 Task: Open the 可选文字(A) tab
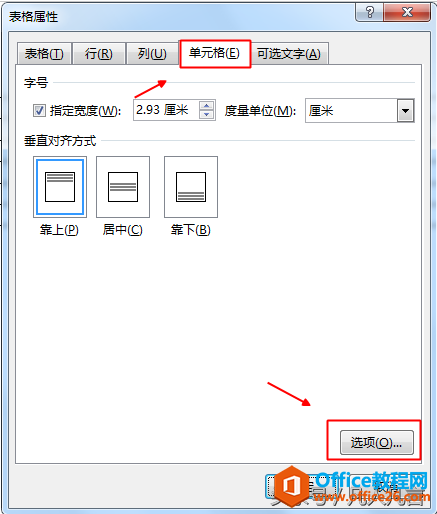pyautogui.click(x=289, y=54)
